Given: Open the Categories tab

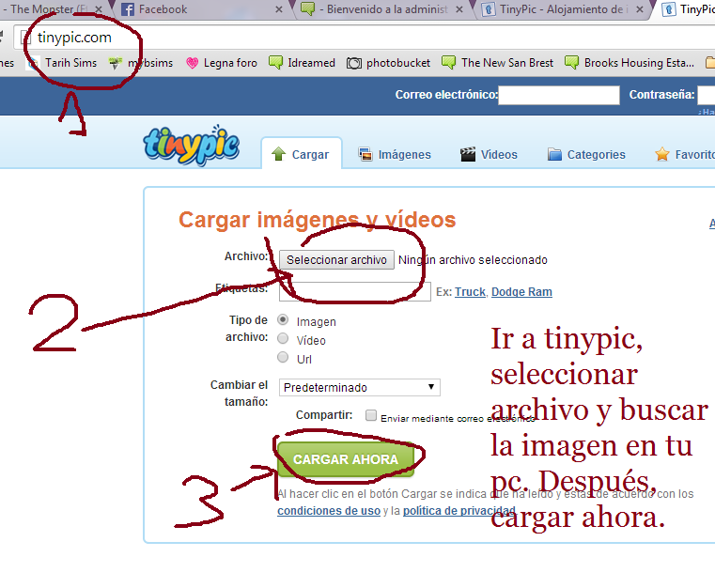Looking at the screenshot, I should pyautogui.click(x=586, y=155).
